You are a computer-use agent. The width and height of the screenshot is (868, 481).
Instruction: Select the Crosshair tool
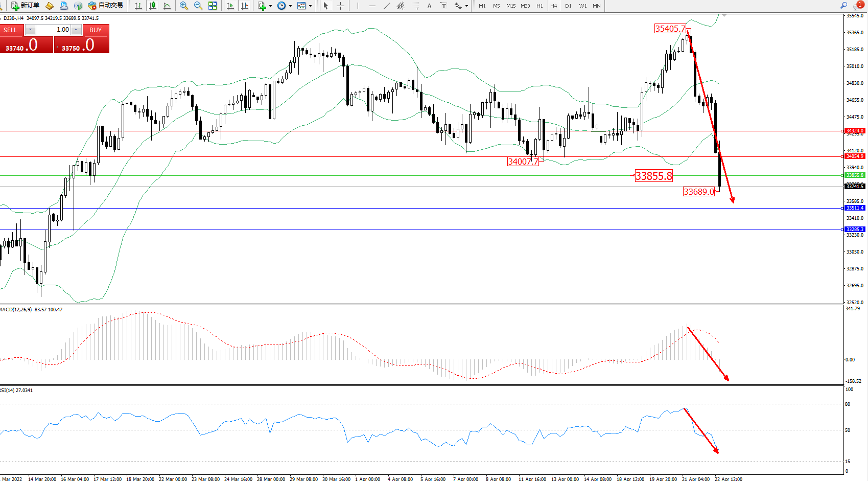point(340,6)
